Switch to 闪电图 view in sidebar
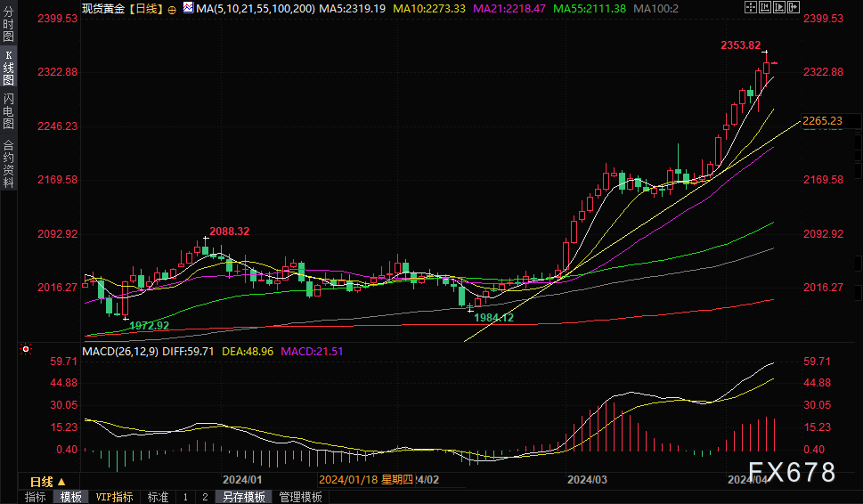 [8, 111]
